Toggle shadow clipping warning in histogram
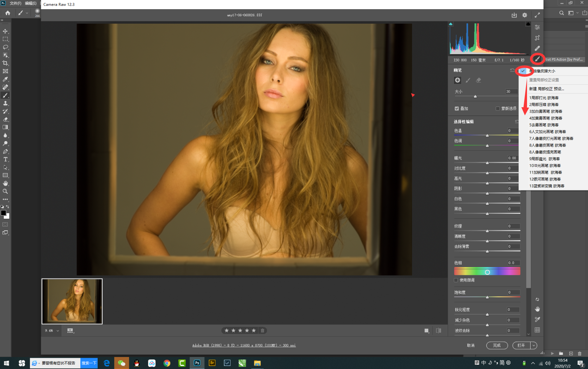 point(451,24)
